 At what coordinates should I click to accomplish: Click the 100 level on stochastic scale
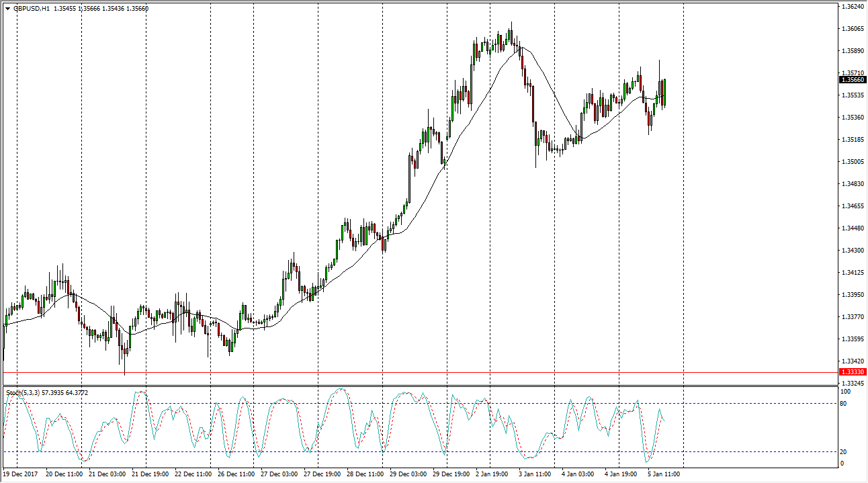pos(845,392)
